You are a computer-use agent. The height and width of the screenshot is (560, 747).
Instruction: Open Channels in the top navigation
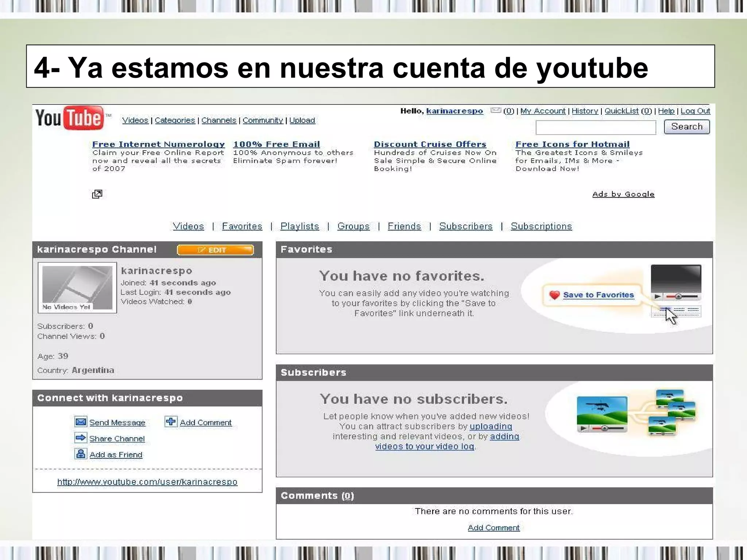click(x=219, y=120)
